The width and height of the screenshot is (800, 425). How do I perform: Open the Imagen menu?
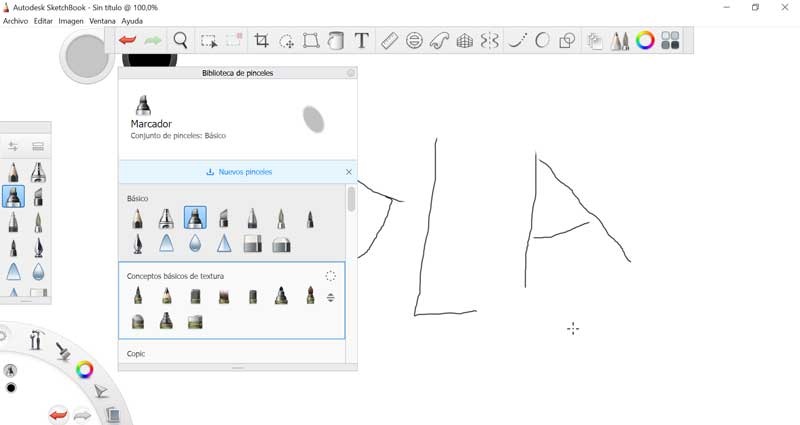[x=71, y=21]
